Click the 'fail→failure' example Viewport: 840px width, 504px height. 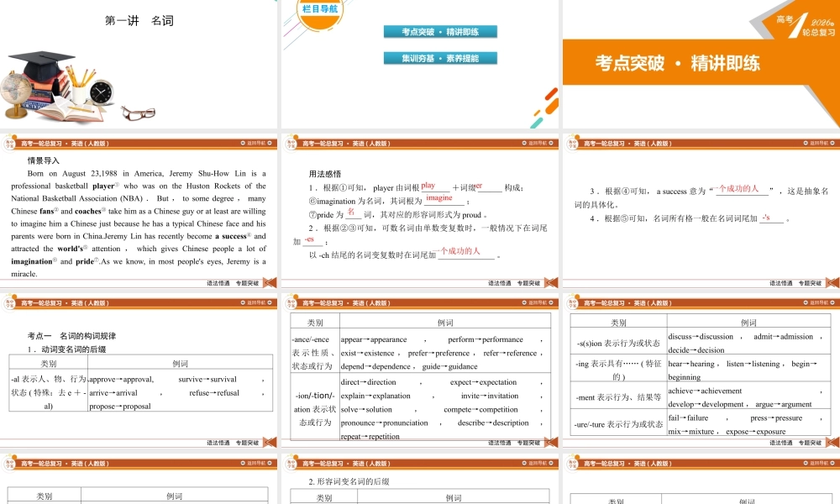point(688,417)
